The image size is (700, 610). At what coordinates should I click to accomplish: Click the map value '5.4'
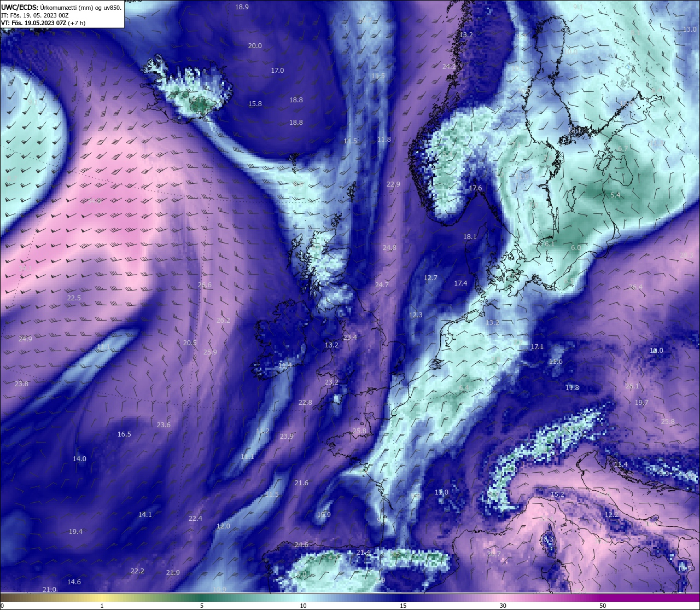pos(615,195)
